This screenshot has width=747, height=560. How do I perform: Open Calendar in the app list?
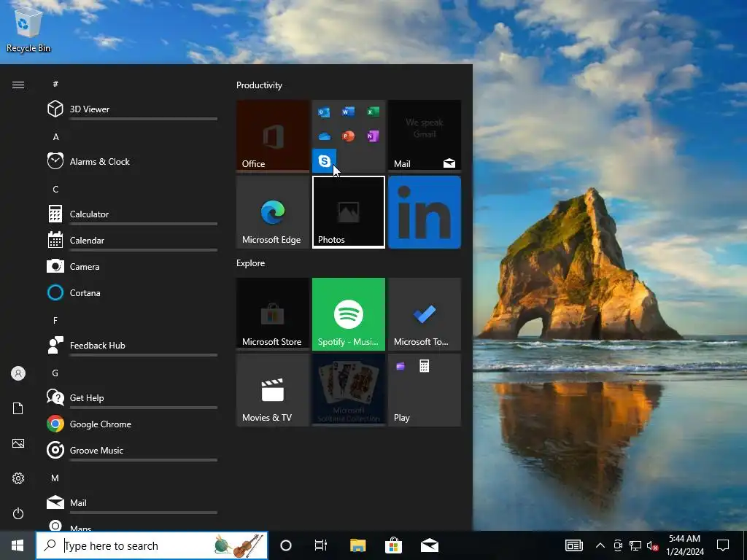pyautogui.click(x=132, y=240)
